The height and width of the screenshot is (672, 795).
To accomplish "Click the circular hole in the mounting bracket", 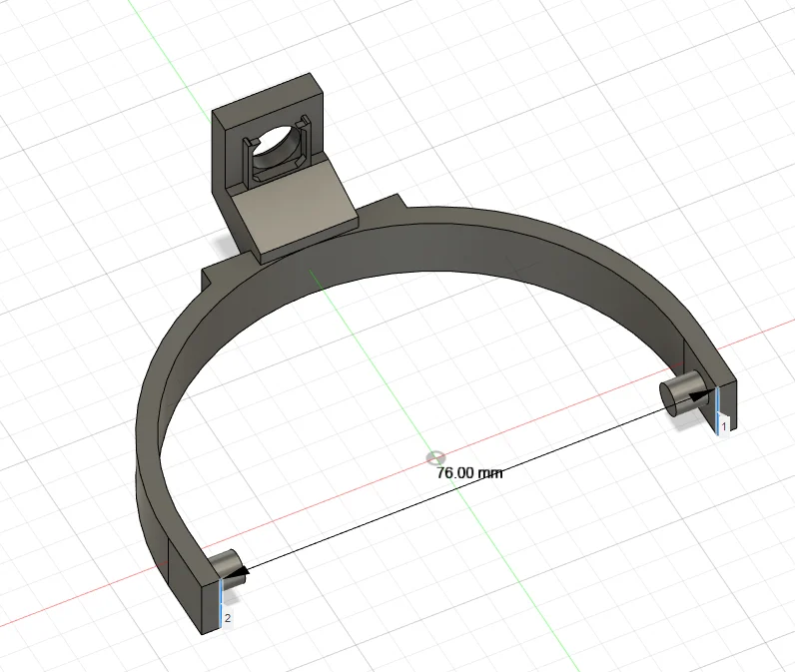I will pyautogui.click(x=276, y=146).
